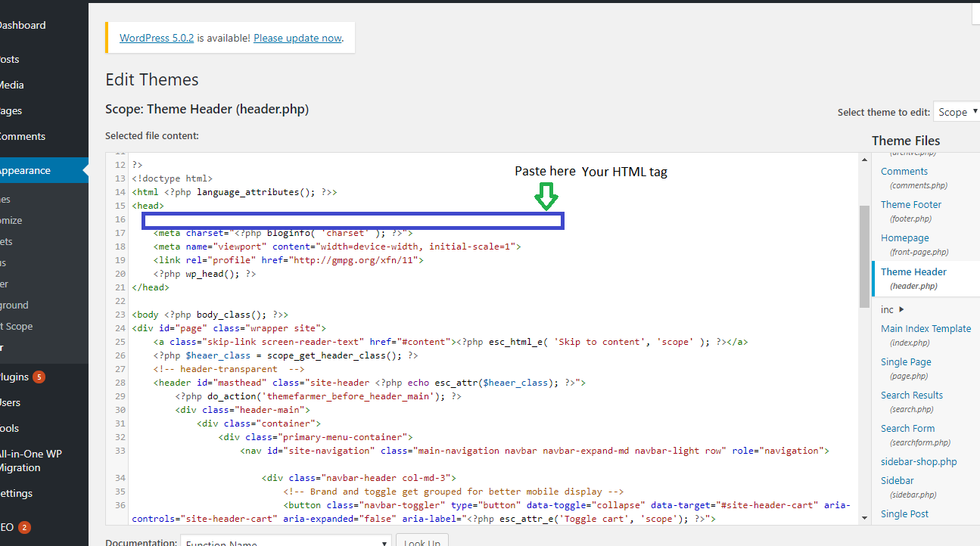The image size is (980, 546).
Task: Click the header-transparent comment line
Action: [229, 369]
